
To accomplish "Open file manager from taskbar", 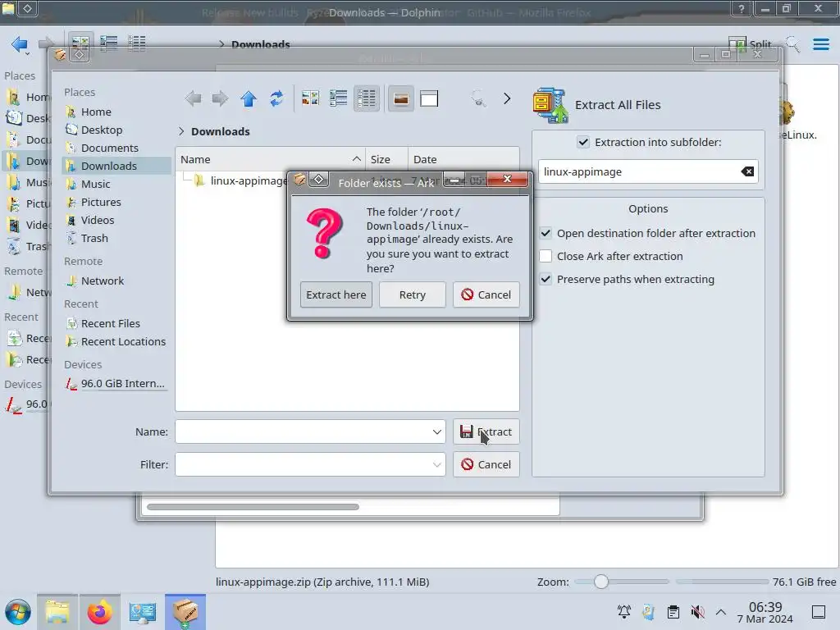I will point(57,612).
